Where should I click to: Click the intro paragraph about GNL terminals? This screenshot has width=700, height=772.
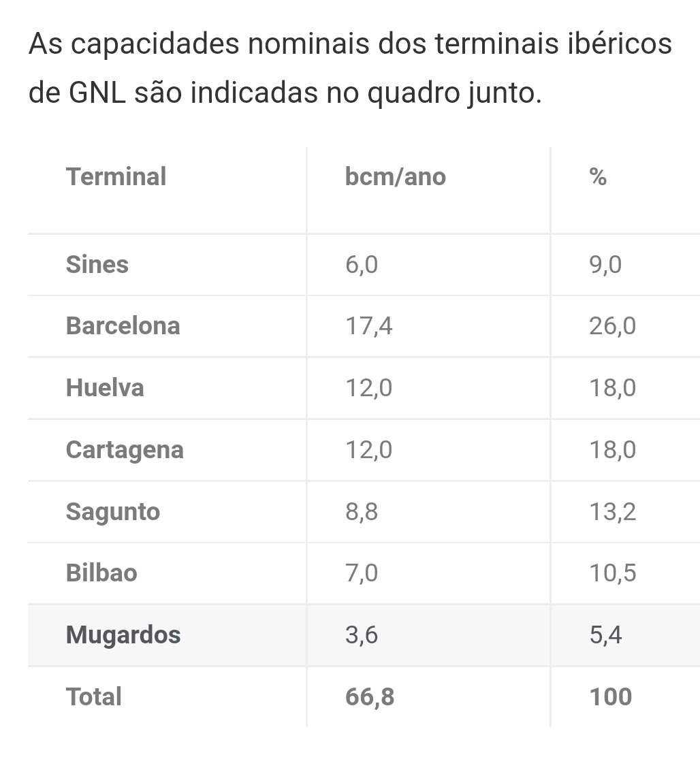[x=350, y=68]
